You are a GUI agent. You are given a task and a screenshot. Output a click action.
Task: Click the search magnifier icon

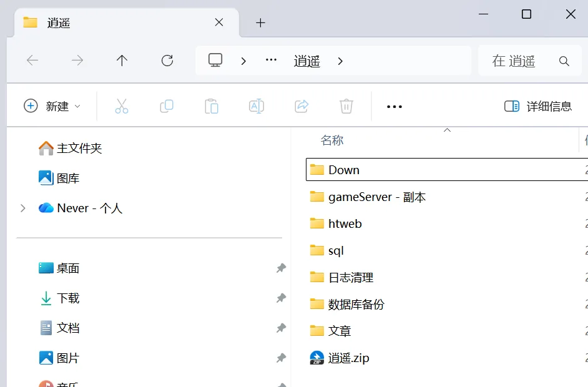tap(564, 61)
